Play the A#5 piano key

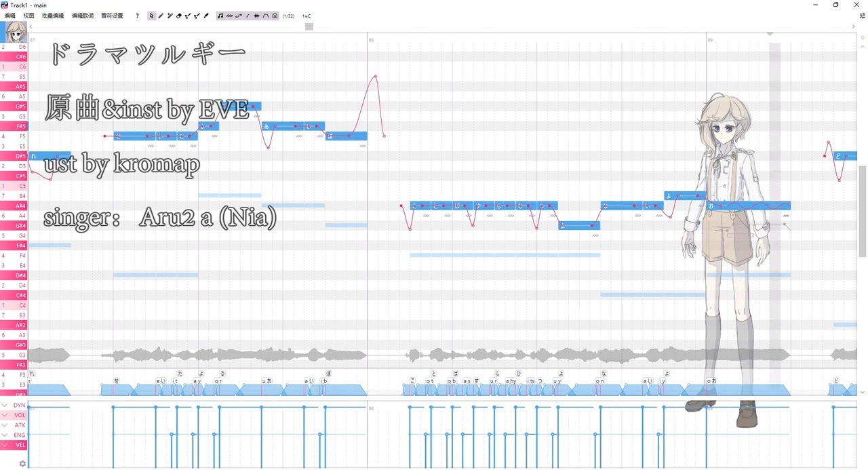click(14, 87)
